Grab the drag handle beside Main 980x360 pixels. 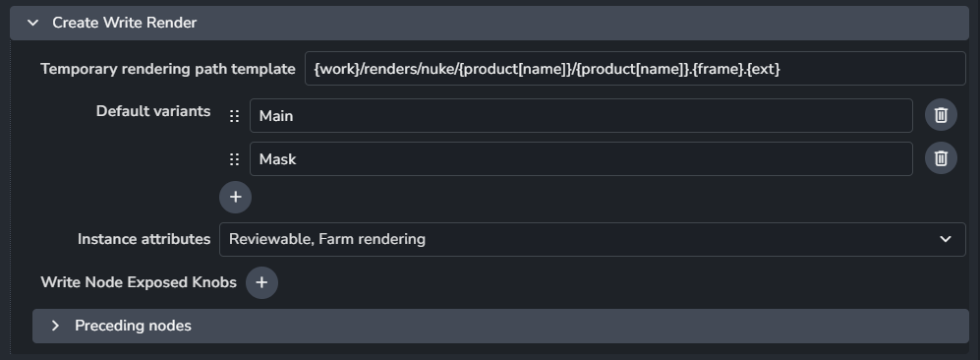click(234, 116)
